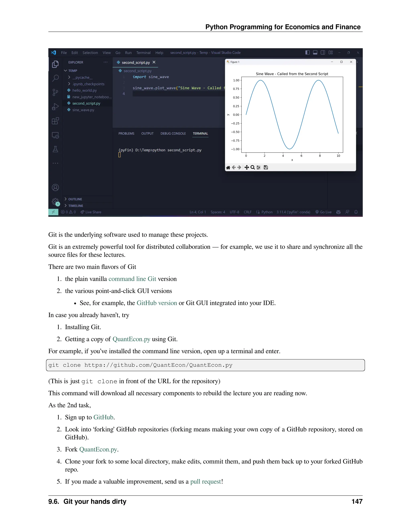The height and width of the screenshot is (532, 411).
Task: Open the Manage gear icon
Action: pyautogui.click(x=56, y=202)
